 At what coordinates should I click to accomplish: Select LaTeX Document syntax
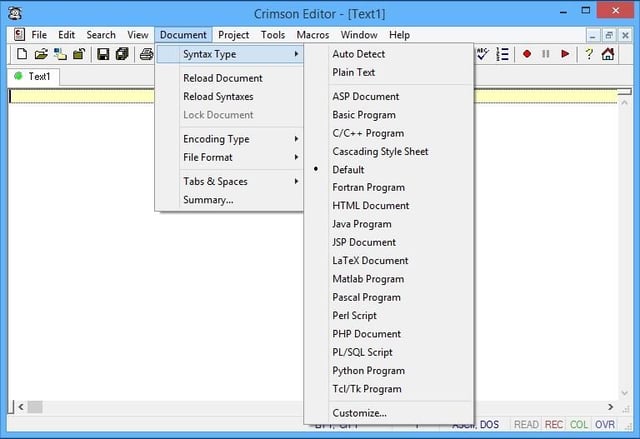tap(389, 260)
